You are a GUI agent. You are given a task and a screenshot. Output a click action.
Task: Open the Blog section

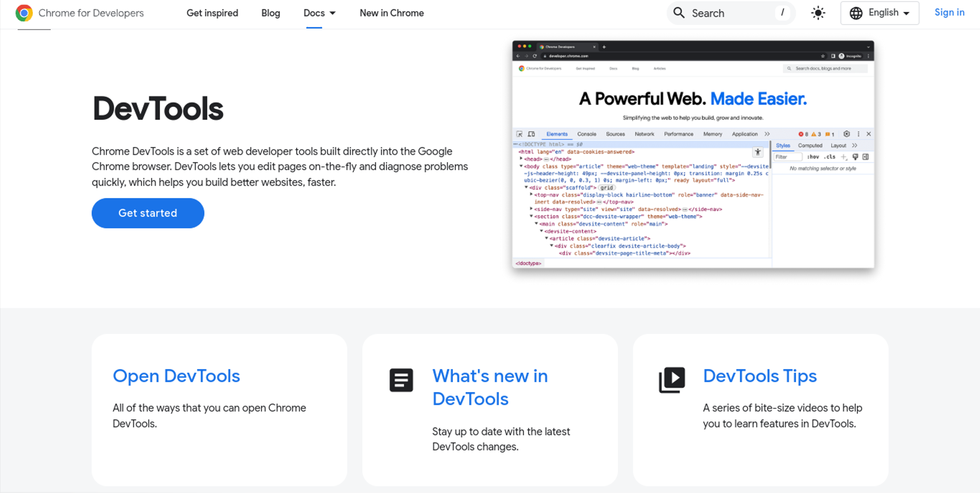click(x=271, y=13)
